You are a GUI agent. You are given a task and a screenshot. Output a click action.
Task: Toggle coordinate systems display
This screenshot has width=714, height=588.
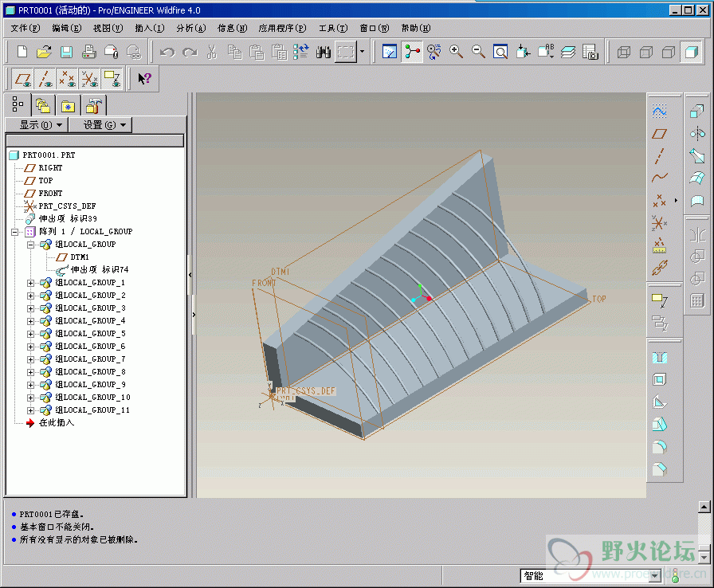pyautogui.click(x=89, y=79)
